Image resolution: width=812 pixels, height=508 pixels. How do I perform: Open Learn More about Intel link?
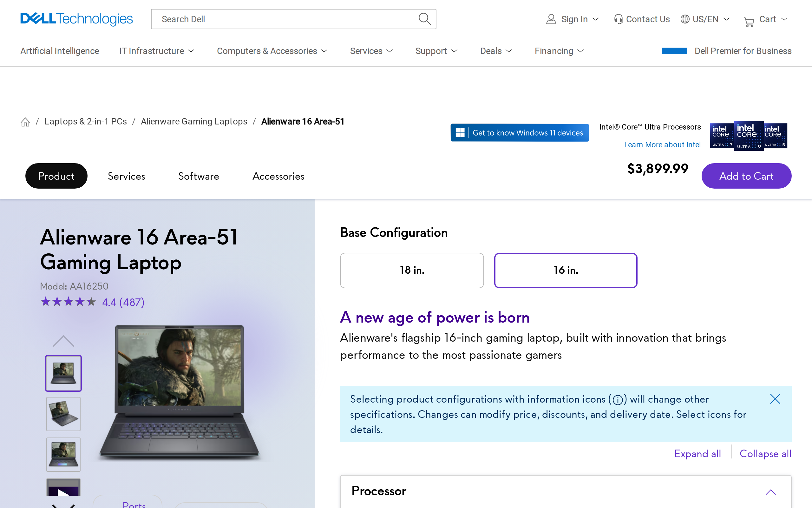(x=662, y=145)
